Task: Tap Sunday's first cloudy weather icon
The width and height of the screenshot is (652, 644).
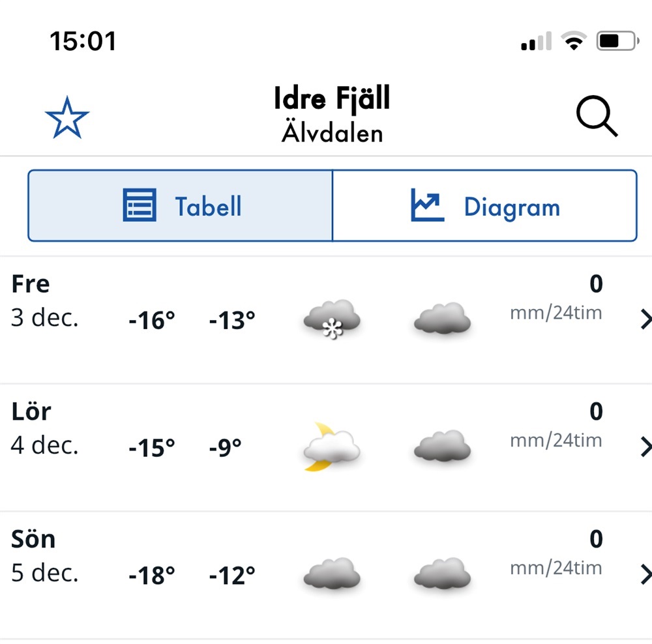Action: (332, 574)
